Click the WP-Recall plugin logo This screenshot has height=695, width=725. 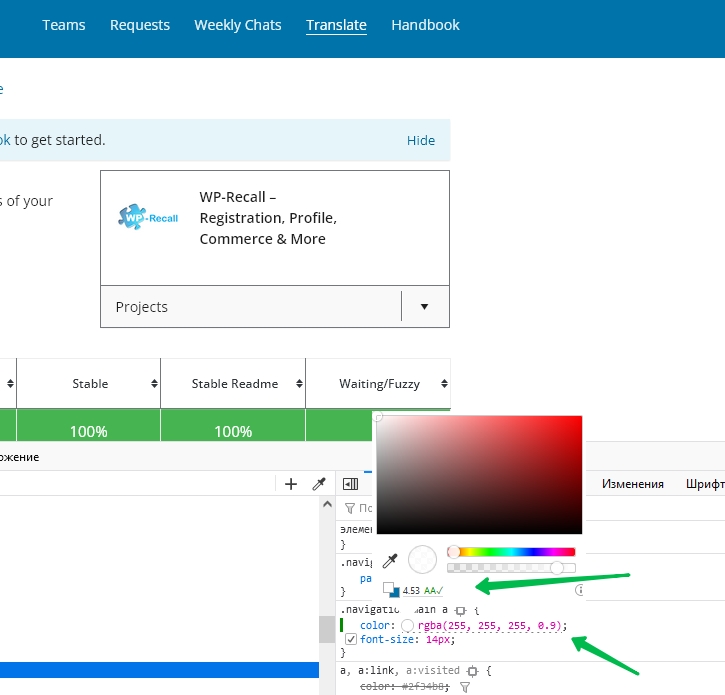[x=148, y=216]
